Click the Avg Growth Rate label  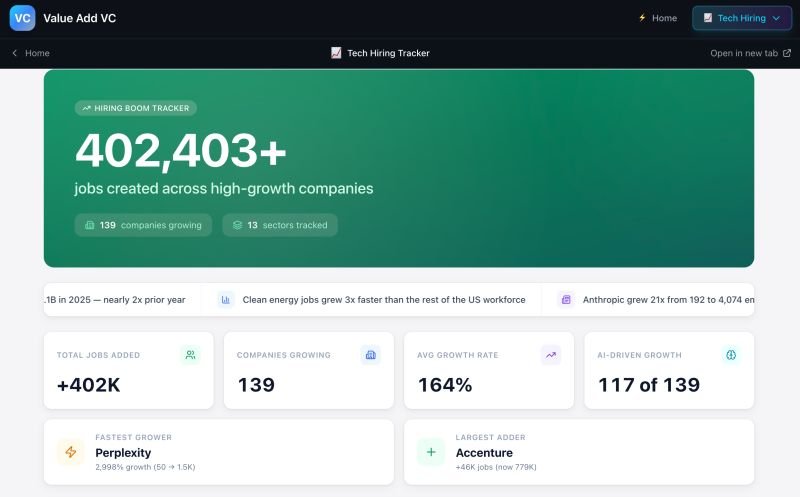pos(458,355)
